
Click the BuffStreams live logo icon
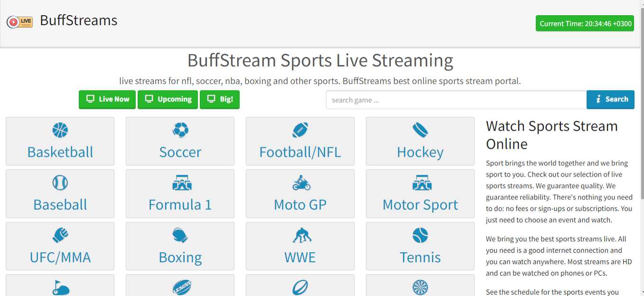[x=19, y=21]
